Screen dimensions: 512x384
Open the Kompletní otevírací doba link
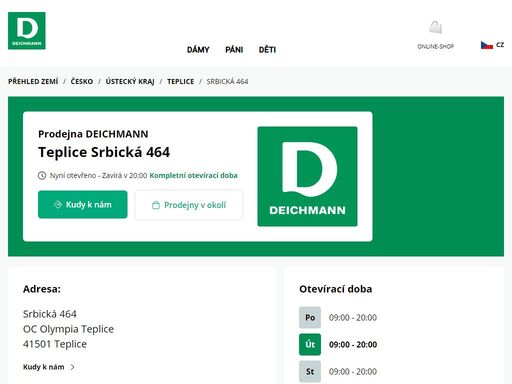point(193,175)
